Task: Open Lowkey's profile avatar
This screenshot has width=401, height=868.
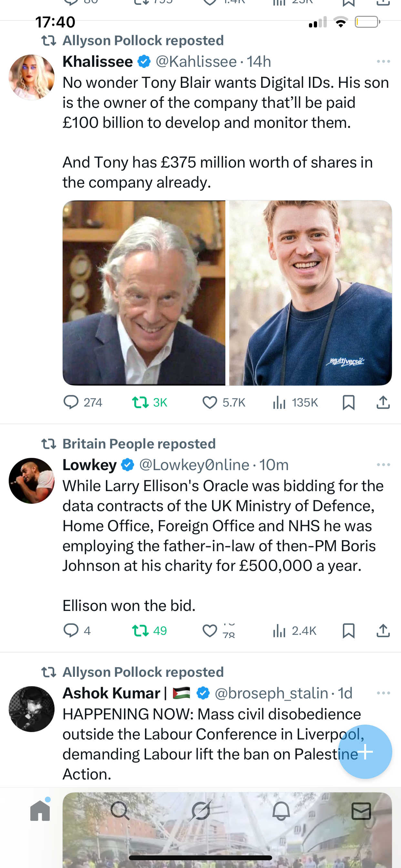Action: coord(31,480)
